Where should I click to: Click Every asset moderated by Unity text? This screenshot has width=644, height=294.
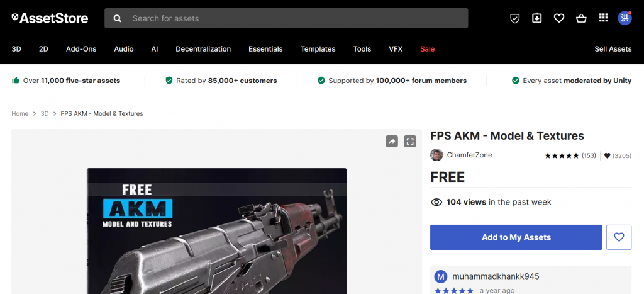tap(577, 81)
